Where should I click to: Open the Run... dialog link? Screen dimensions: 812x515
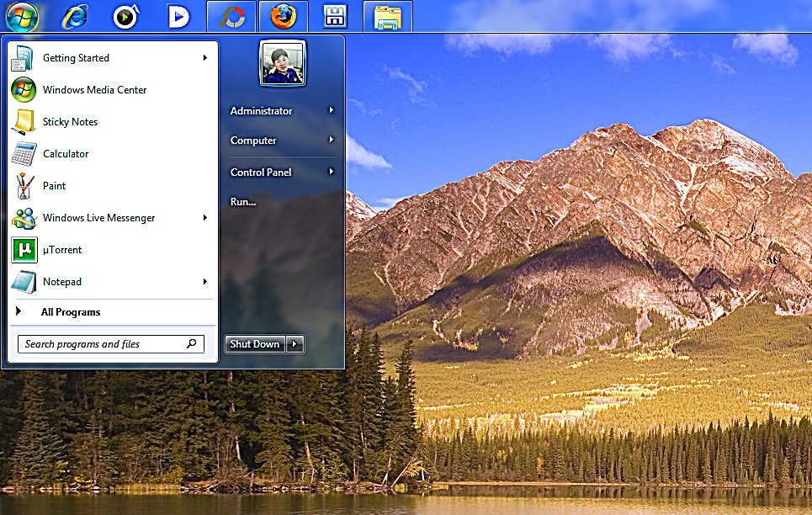point(243,202)
